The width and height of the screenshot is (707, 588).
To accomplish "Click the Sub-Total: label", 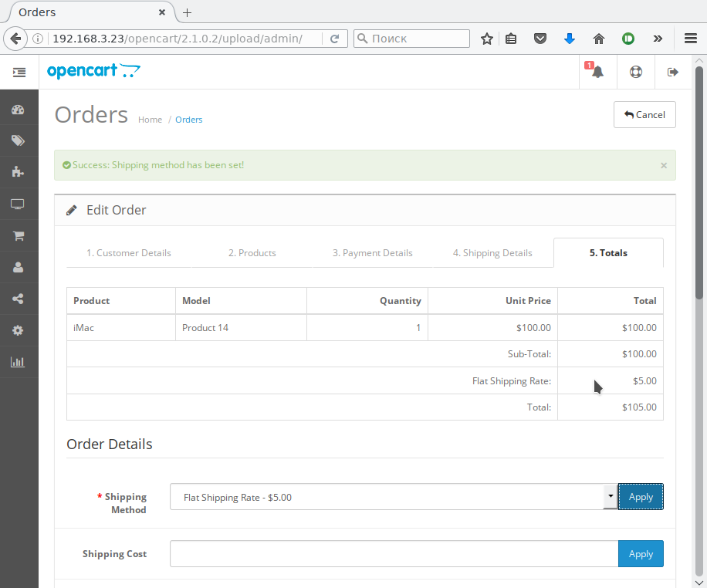I will (529, 354).
